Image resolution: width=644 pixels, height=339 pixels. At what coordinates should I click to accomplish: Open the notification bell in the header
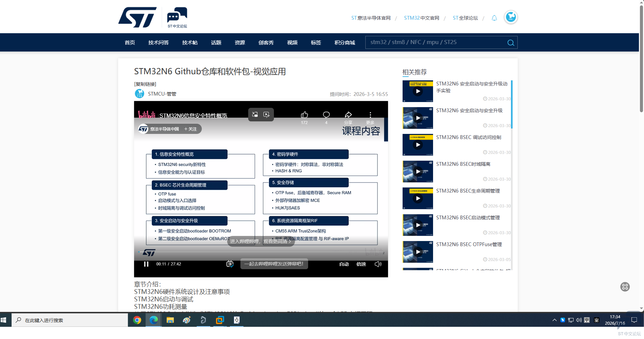[x=494, y=18]
